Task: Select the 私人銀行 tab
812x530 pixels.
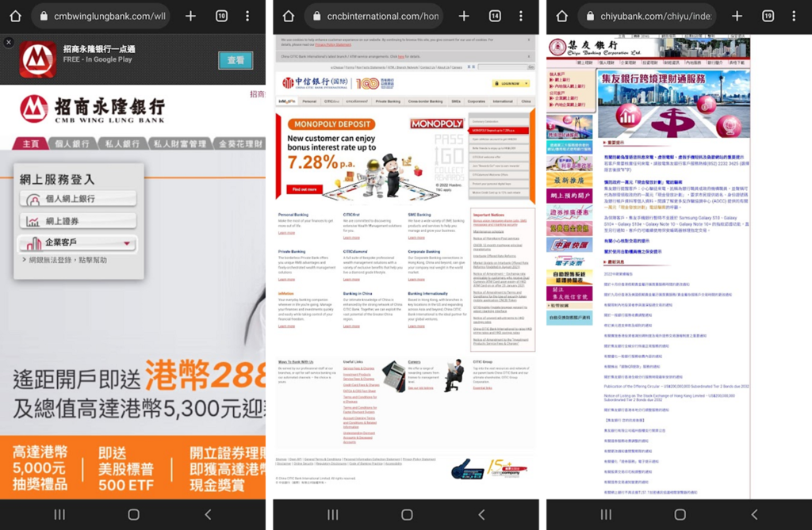Action: tap(123, 143)
